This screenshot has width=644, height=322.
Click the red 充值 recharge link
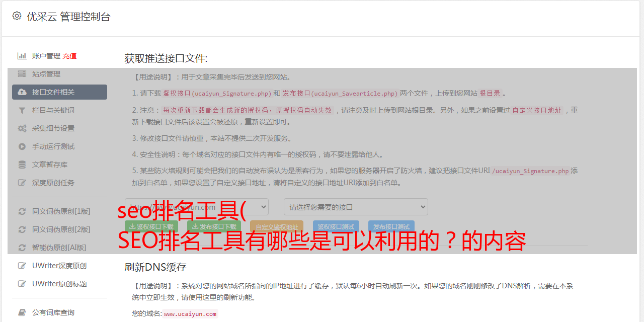[x=69, y=56]
